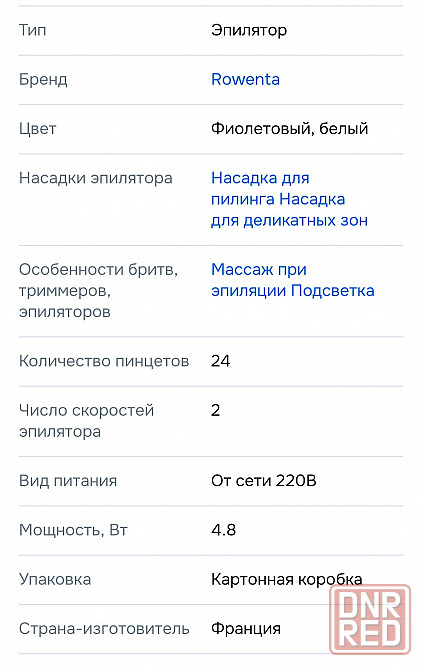Click the power value 4.8
Screen dimensions: 422x670
223,530
